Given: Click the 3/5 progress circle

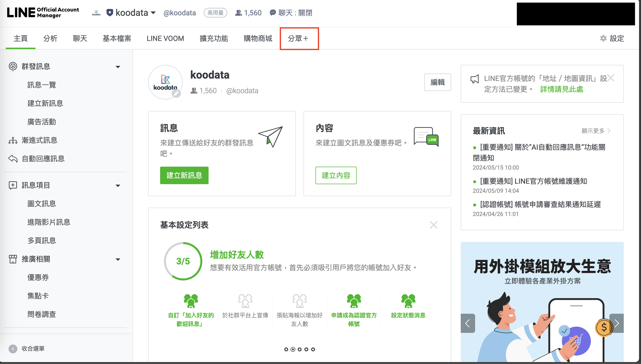Looking at the screenshot, I should (183, 261).
